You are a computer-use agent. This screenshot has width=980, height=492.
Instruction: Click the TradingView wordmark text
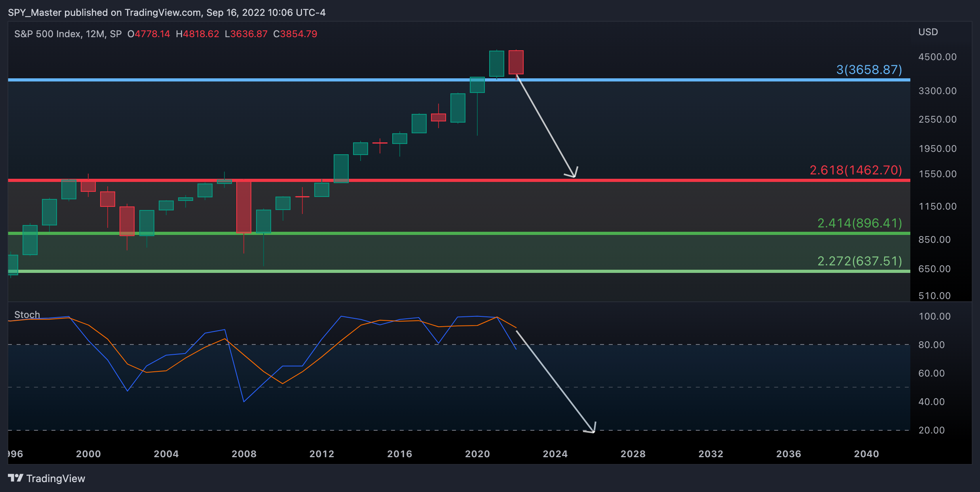pyautogui.click(x=56, y=479)
